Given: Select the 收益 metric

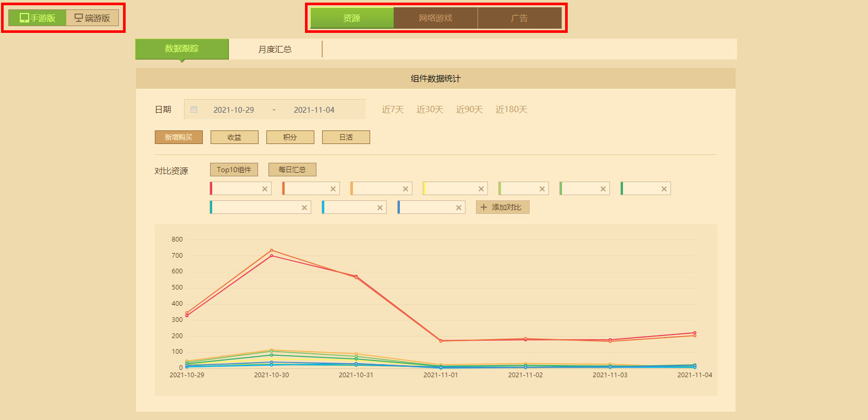Looking at the screenshot, I should [235, 137].
